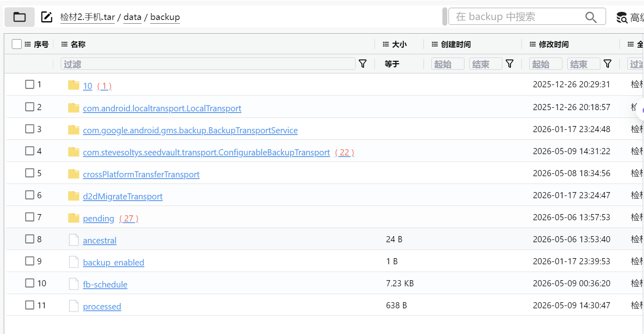This screenshot has height=334, width=644.
Task: Click the creation time filter funnel icon
Action: point(509,64)
